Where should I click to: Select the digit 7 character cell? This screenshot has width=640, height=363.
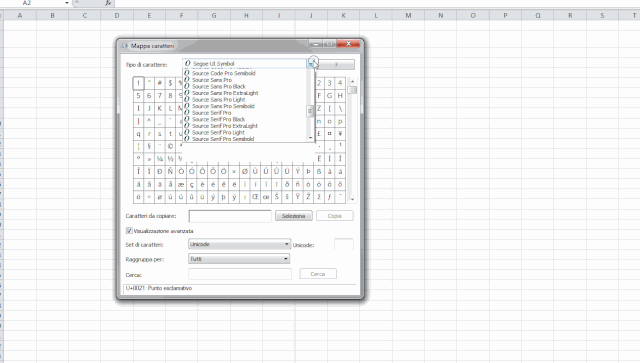[x=160, y=96]
